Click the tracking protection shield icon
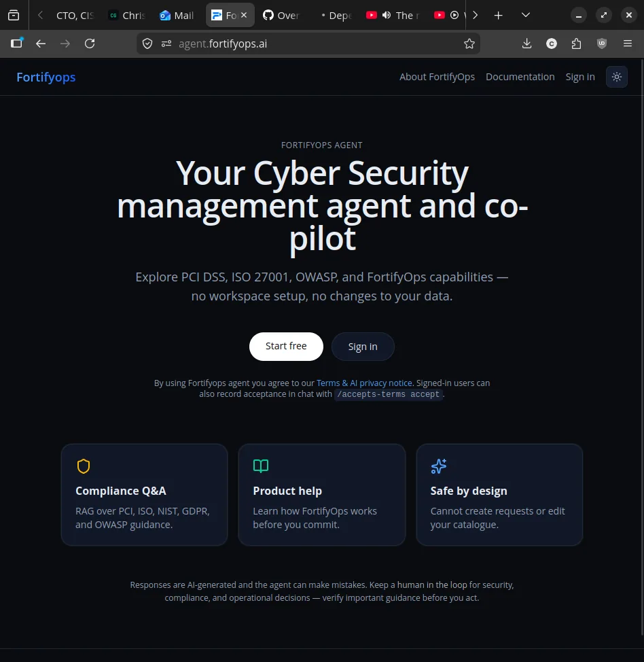Screen dimensions: 644x662 click(147, 43)
